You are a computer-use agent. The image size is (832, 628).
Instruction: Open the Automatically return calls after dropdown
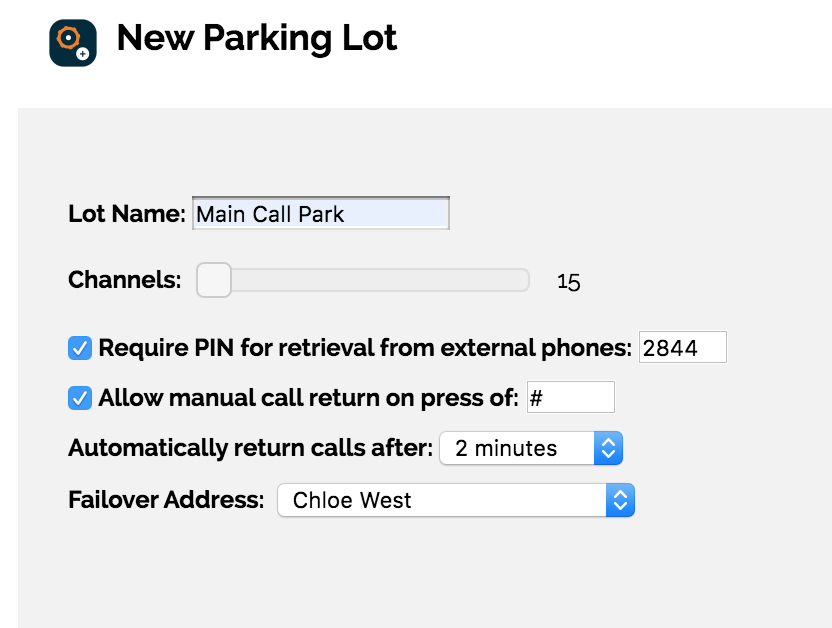[x=531, y=448]
